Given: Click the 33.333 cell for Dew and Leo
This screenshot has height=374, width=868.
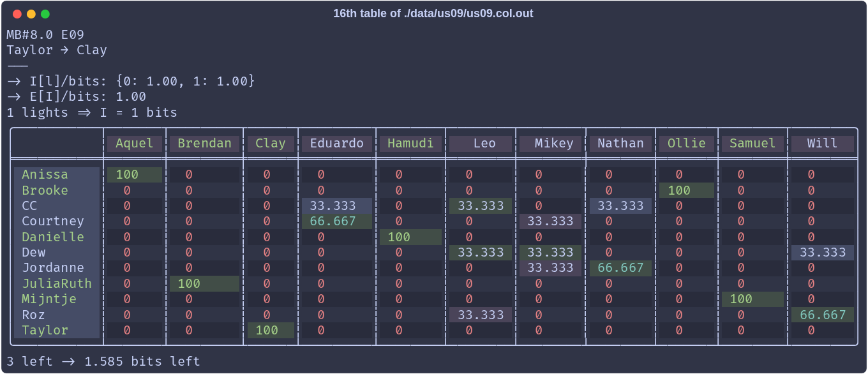Looking at the screenshot, I should [x=481, y=252].
